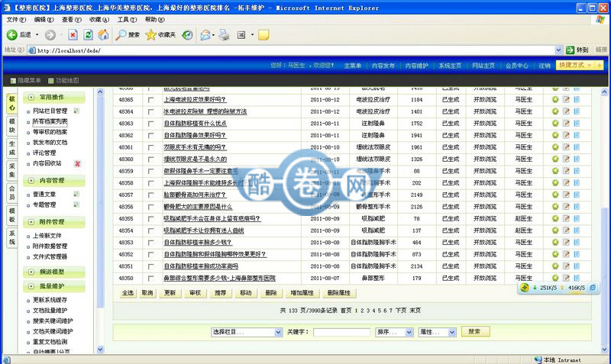This screenshot has width=611, height=364.
Task: Click the yellow note toolbar icon
Action: click(x=263, y=35)
